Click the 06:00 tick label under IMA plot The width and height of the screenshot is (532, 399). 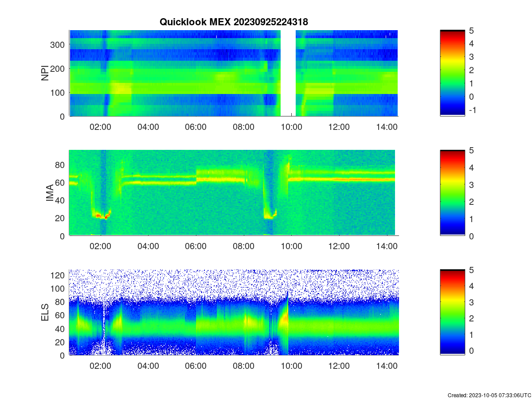pos(196,246)
